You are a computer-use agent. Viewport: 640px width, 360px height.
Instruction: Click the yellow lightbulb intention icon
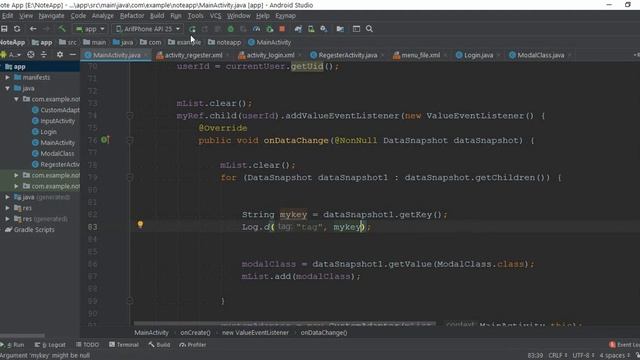[x=140, y=224]
